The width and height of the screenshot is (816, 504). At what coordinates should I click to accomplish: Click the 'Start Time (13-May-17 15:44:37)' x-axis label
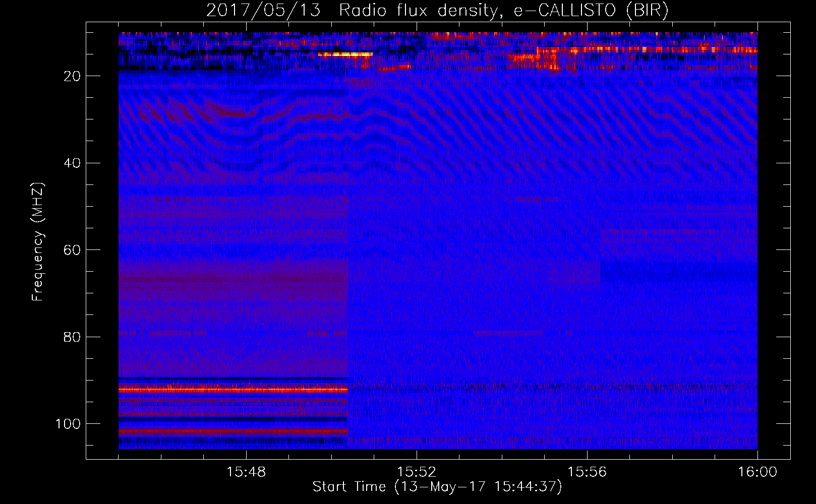437,487
